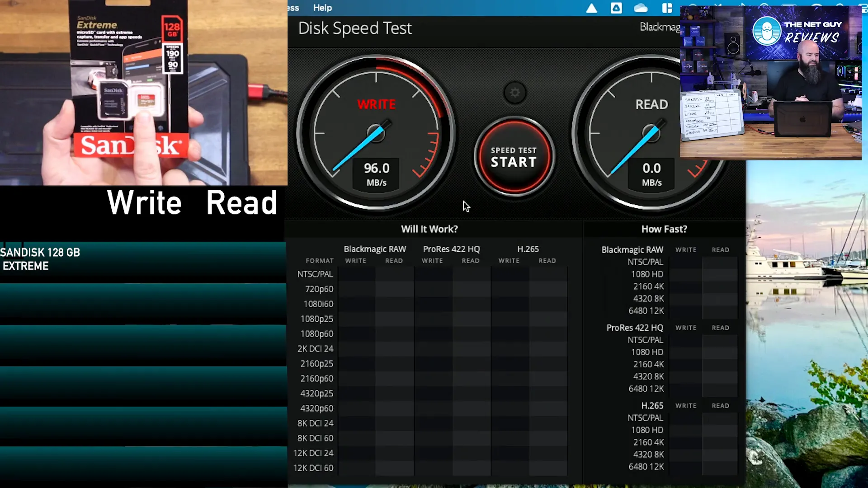Expand the 4320p60 resolution row
This screenshot has height=488, width=868.
pyautogui.click(x=316, y=408)
